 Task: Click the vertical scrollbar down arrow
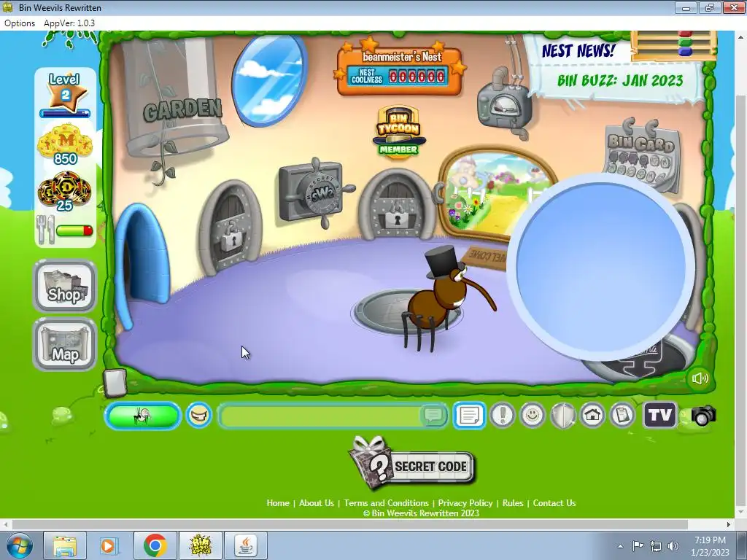point(740,512)
